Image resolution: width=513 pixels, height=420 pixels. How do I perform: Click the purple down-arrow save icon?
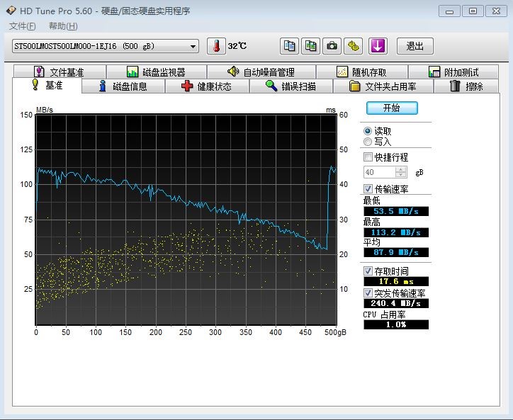click(x=377, y=46)
